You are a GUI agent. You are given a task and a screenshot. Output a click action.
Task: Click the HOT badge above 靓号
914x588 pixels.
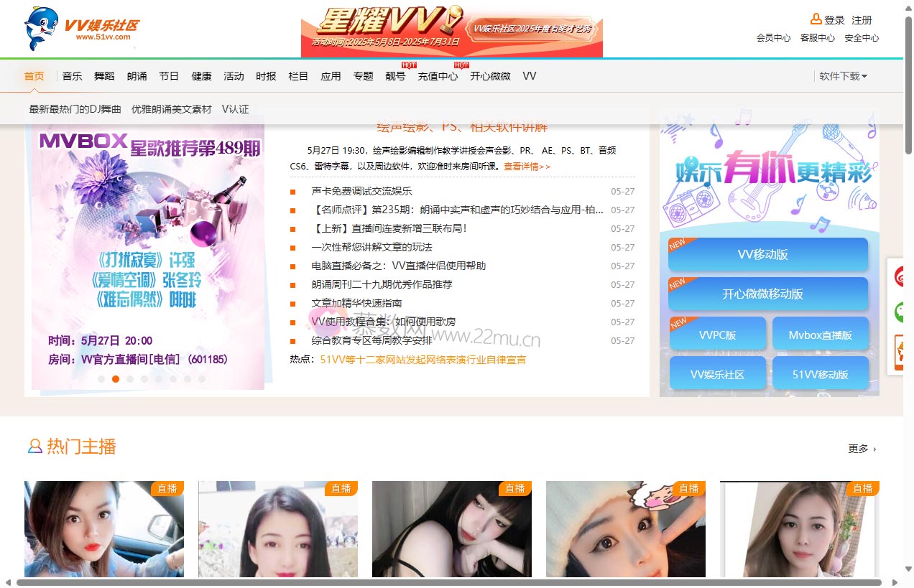point(408,65)
